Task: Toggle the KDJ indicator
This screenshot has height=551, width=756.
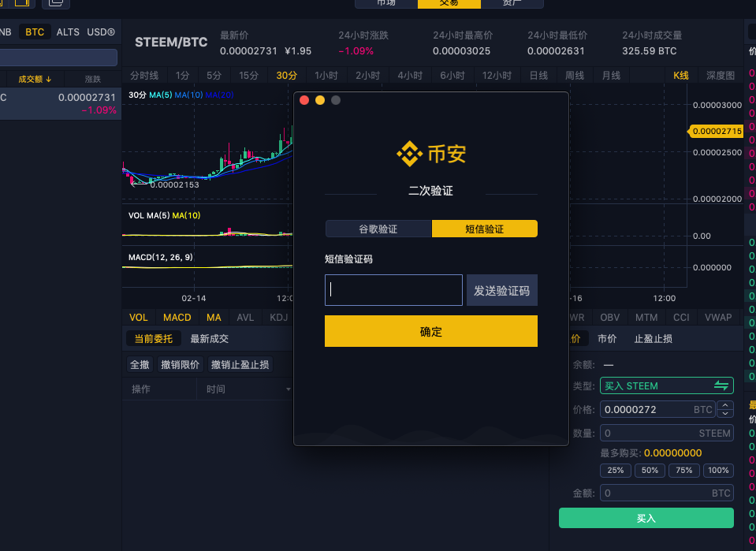Action: 279,317
